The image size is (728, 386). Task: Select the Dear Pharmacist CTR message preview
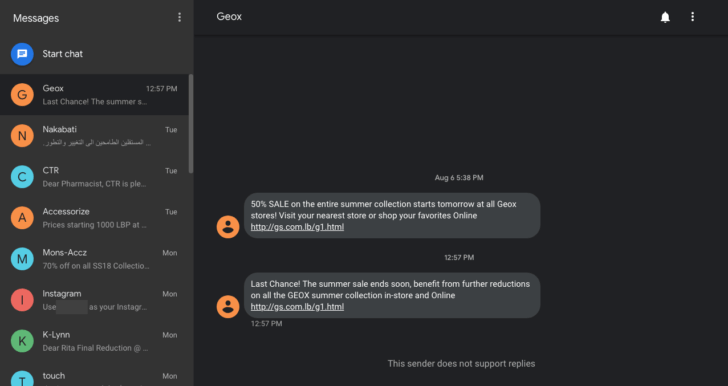95,184
